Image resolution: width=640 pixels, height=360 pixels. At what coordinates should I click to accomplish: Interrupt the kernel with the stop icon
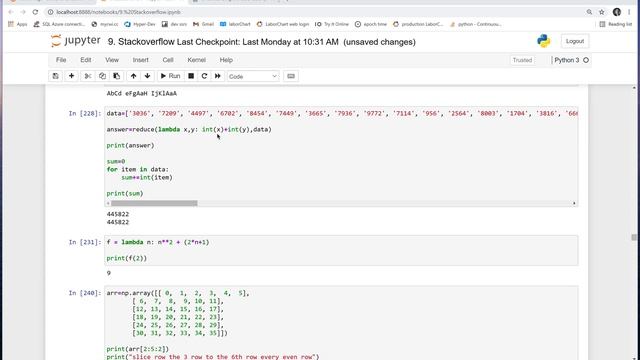coord(191,76)
